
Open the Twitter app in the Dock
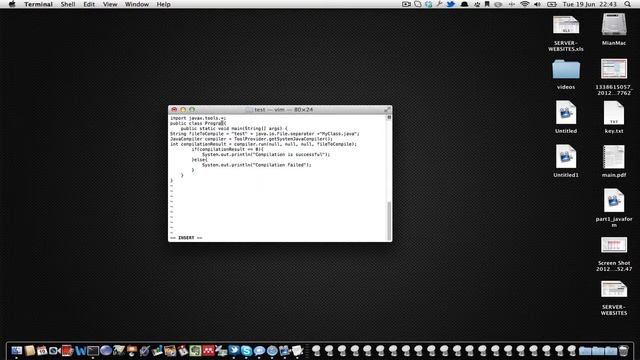(234, 350)
